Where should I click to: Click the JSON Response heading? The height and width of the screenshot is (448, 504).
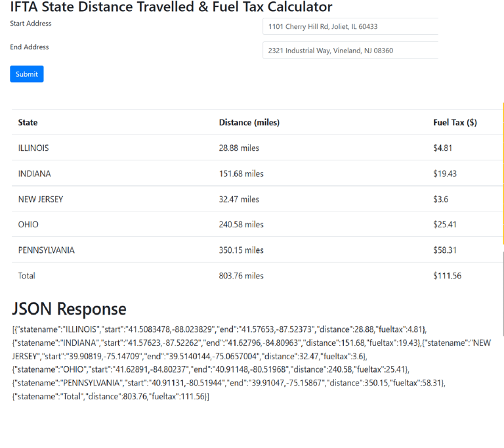(x=69, y=309)
